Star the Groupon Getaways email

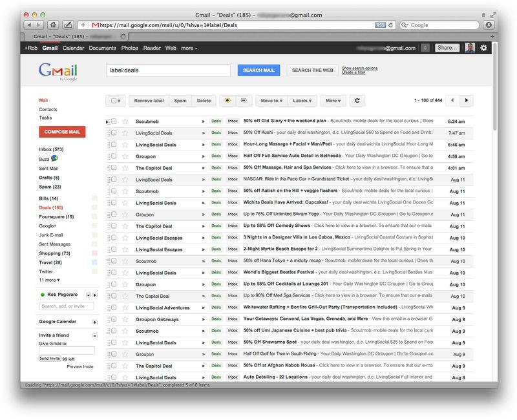point(125,319)
